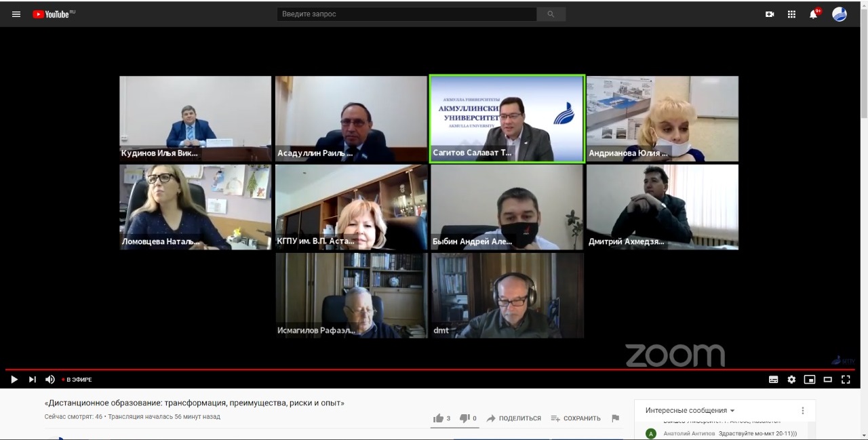The width and height of the screenshot is (868, 440).
Task: Click the search magnifier button
Action: click(x=551, y=14)
